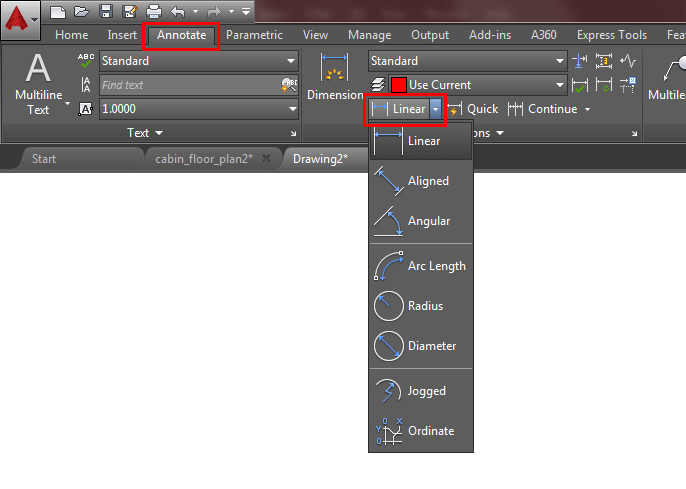
Task: Open Dimension Style dialog launcher arrow
Action: [x=634, y=133]
